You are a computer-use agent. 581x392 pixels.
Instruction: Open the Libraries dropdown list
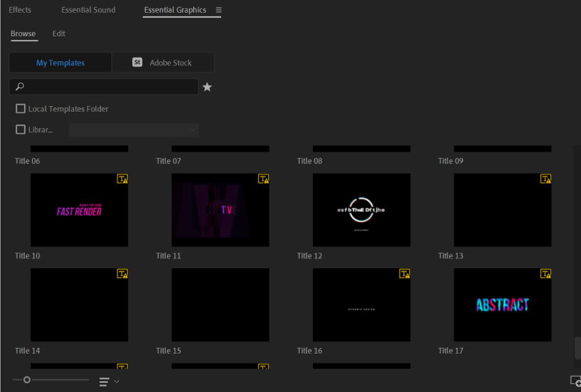click(x=134, y=129)
